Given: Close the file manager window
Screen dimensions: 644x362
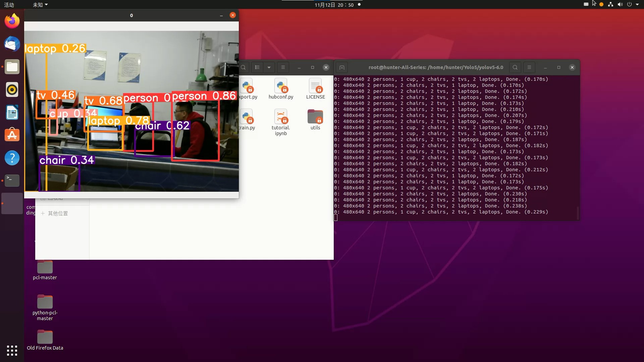Looking at the screenshot, I should click(x=326, y=67).
